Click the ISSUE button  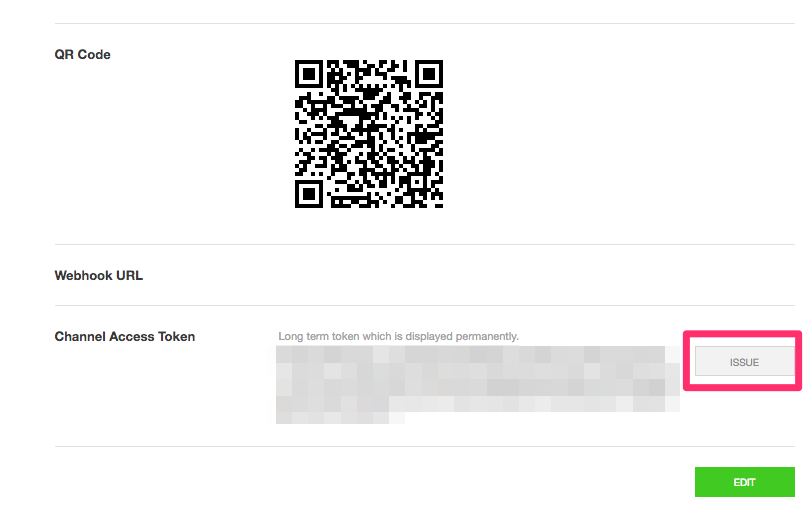(x=744, y=361)
